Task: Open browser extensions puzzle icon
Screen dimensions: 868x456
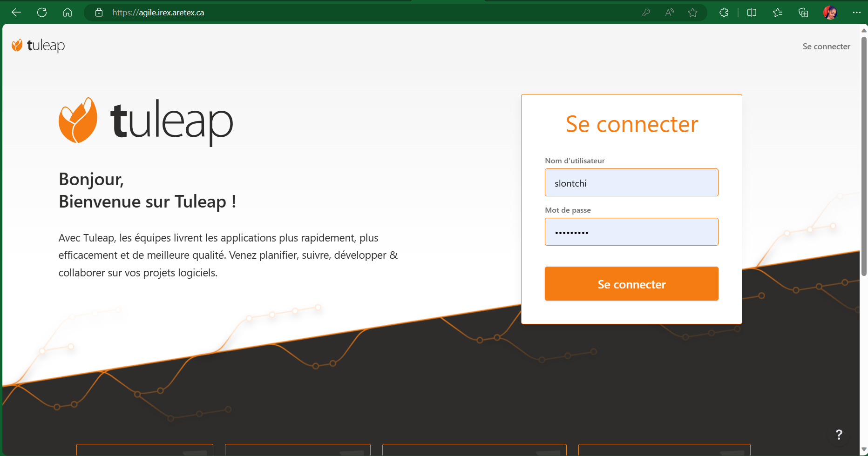Action: pyautogui.click(x=724, y=13)
